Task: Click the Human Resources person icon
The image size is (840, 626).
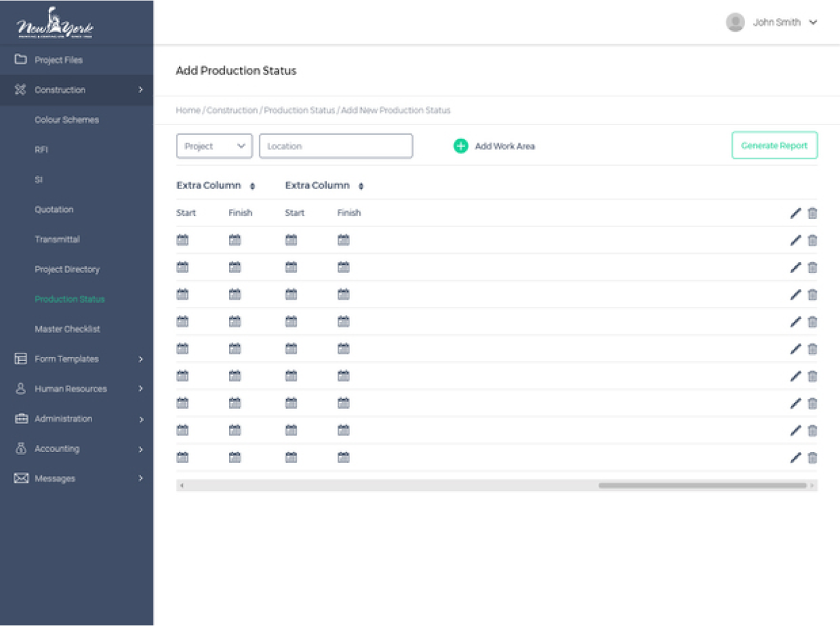Action: pos(20,389)
